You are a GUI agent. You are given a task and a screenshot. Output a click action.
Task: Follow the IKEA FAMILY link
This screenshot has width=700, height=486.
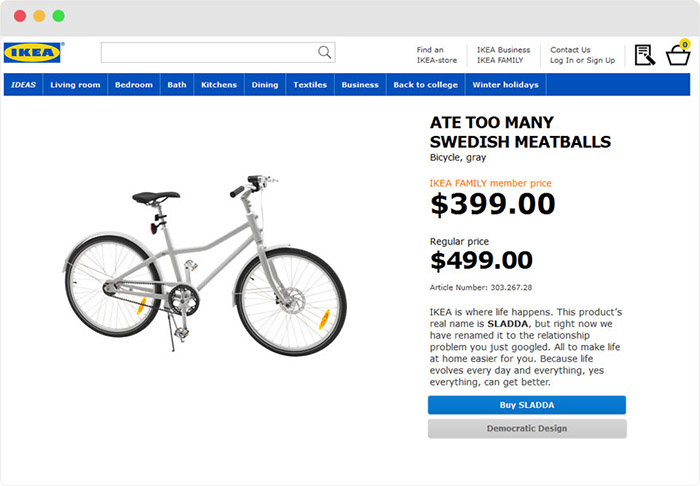[x=500, y=60]
